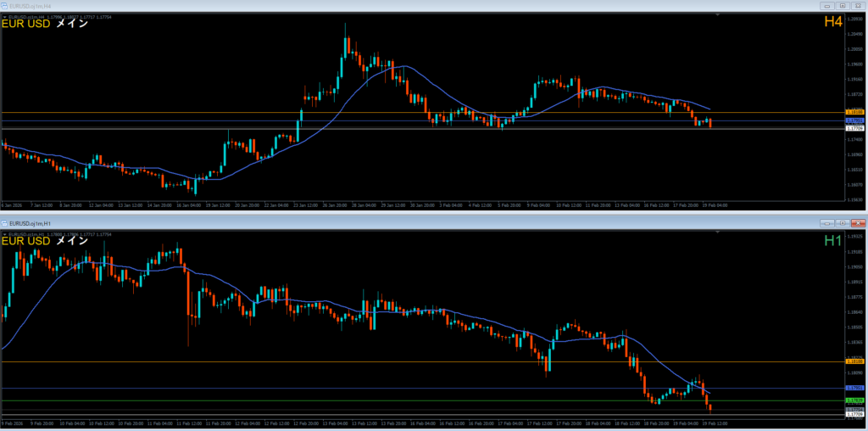
Task: Click the orange 1.18188 price label in H4 chart
Action: pos(855,113)
